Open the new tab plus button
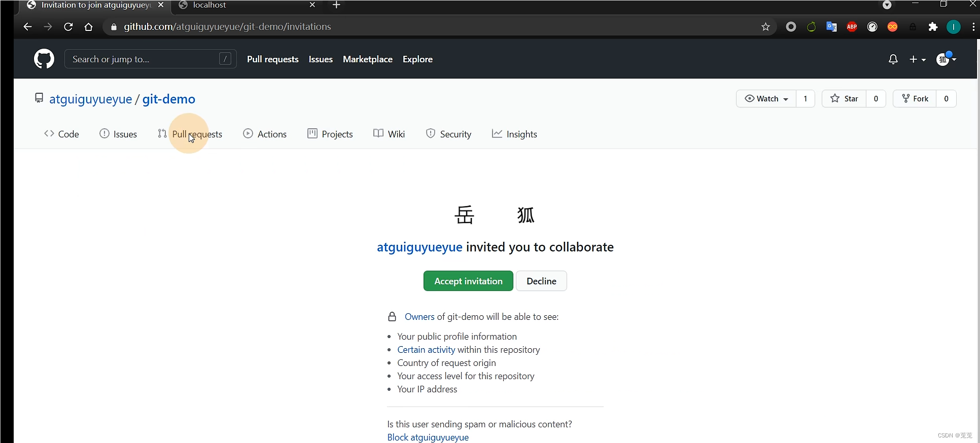 click(x=336, y=5)
